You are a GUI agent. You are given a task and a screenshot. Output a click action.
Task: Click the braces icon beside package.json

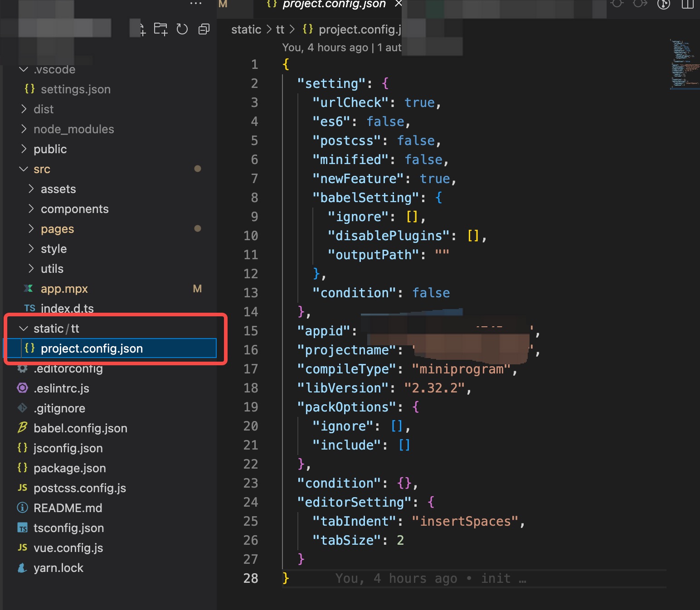[x=22, y=468]
